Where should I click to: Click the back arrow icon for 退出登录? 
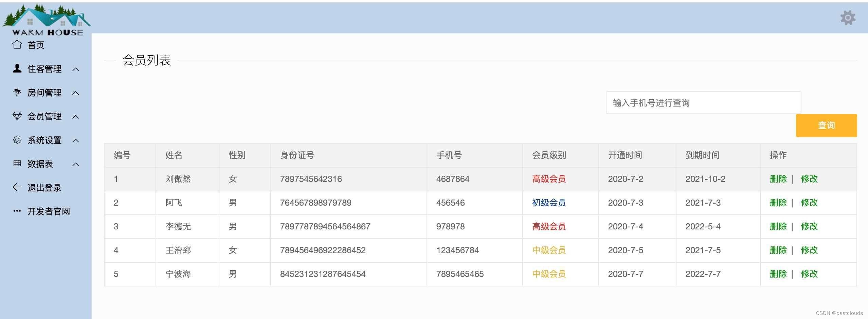click(x=17, y=187)
